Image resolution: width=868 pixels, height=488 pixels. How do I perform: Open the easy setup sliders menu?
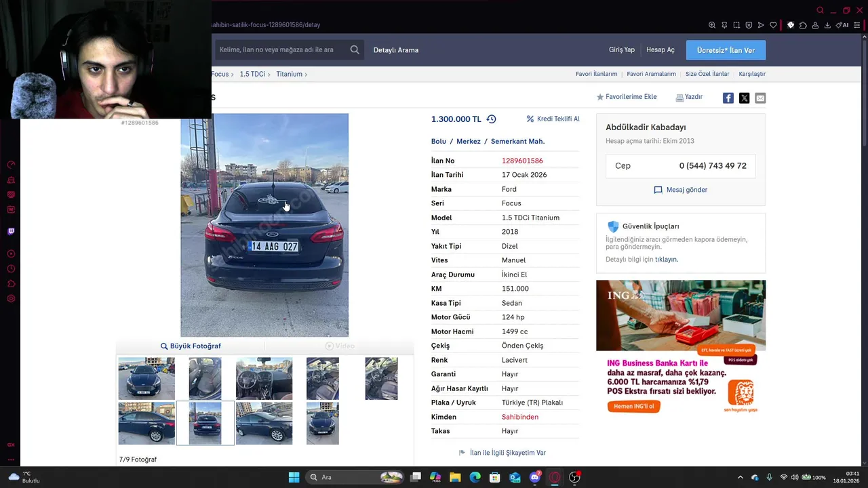pyautogui.click(x=857, y=25)
